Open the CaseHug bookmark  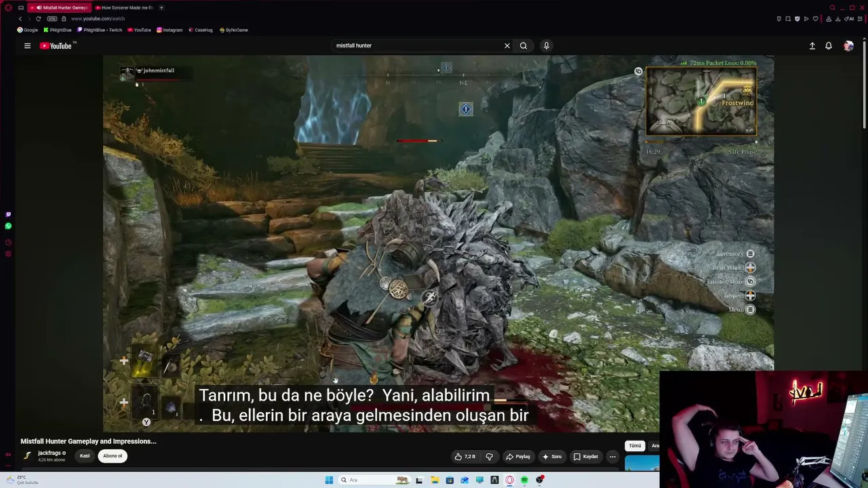tap(201, 30)
